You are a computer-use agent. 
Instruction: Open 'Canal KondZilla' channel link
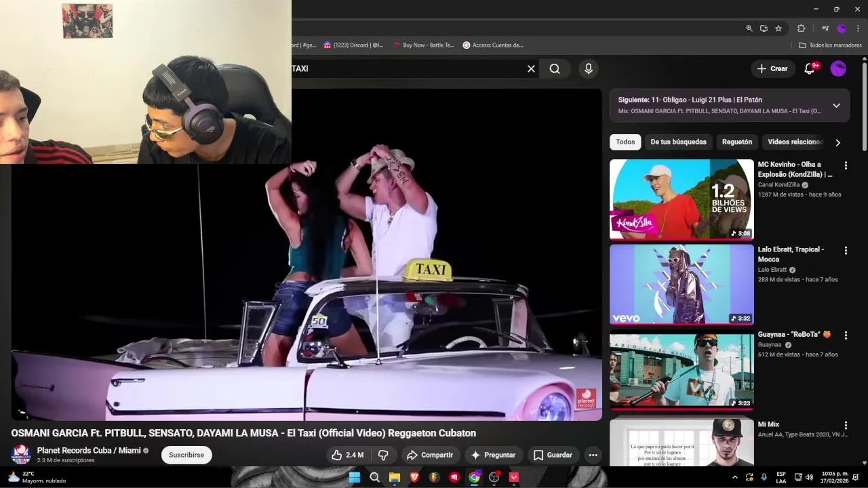778,185
